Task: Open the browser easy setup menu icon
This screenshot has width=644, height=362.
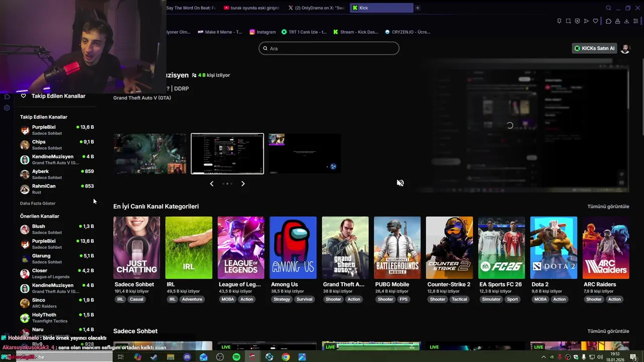Action: (636, 21)
